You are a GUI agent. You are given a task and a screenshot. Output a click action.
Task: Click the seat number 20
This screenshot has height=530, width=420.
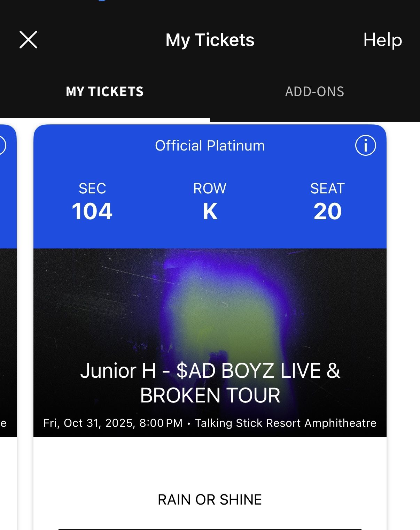click(x=327, y=211)
